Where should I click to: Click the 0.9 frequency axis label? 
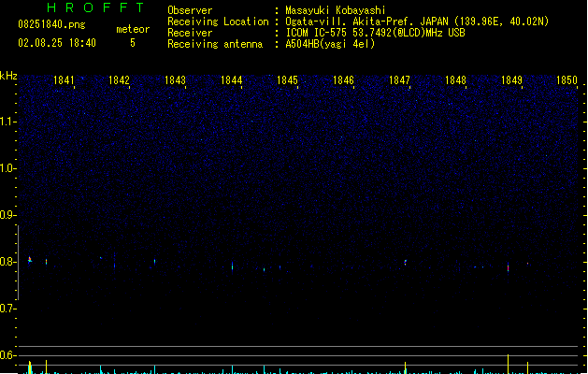pyautogui.click(x=7, y=215)
